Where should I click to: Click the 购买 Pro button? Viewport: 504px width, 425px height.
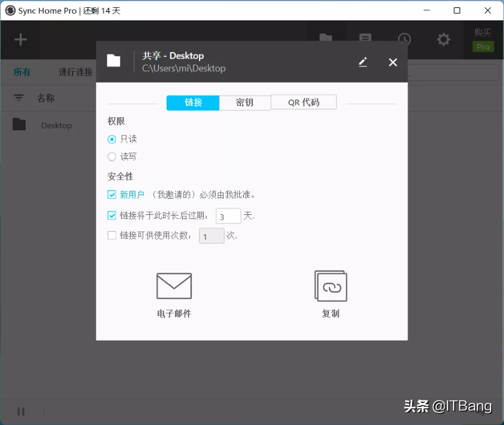[x=483, y=40]
